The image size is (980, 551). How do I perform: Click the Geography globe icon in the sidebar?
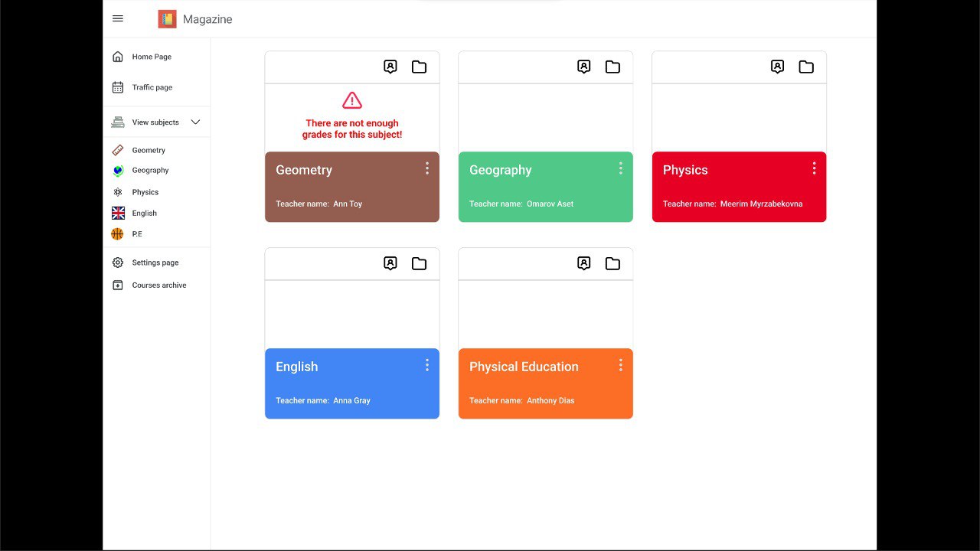117,170
